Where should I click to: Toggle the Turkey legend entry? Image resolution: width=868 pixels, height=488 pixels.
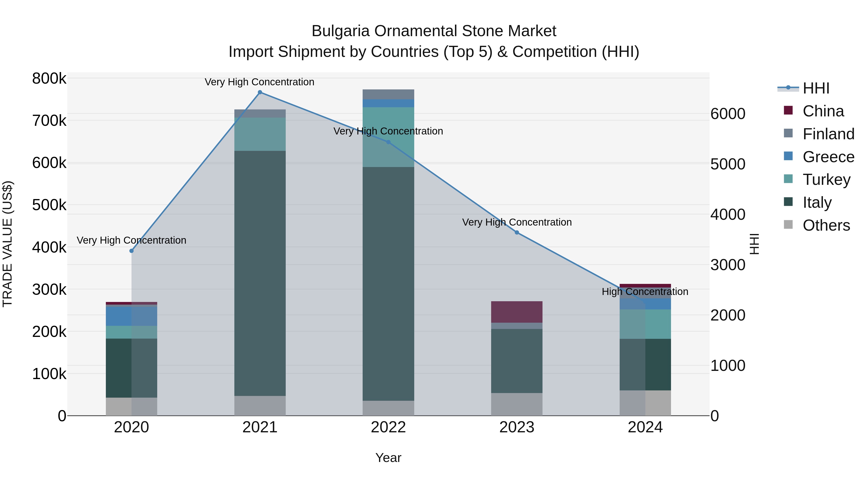(x=817, y=180)
